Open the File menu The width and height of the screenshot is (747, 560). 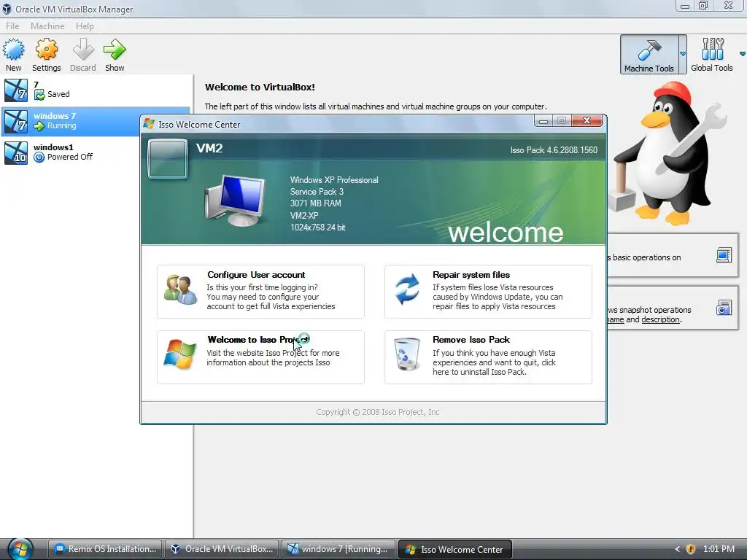[12, 26]
